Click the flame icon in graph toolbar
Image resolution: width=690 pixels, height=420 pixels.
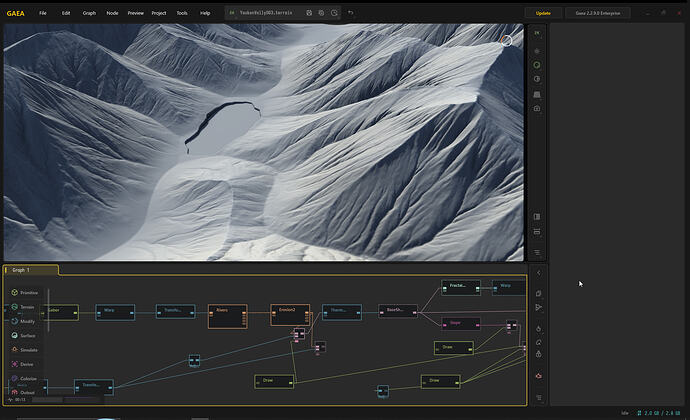tap(539, 329)
